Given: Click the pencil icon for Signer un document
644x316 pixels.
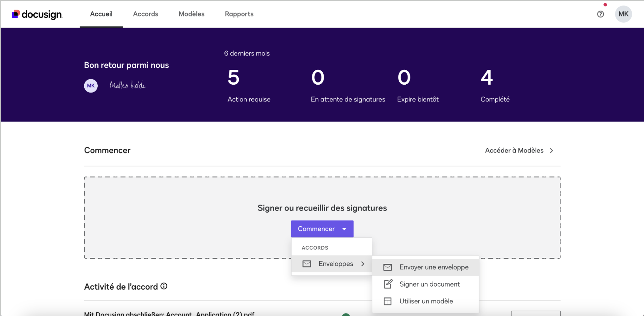Looking at the screenshot, I should (388, 284).
